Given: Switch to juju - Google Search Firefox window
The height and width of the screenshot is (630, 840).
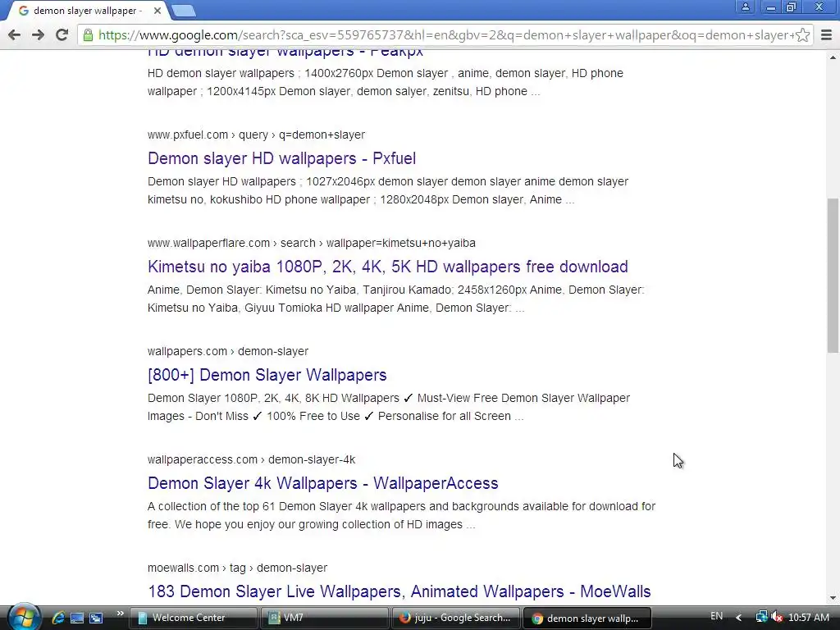Looking at the screenshot, I should tap(456, 618).
